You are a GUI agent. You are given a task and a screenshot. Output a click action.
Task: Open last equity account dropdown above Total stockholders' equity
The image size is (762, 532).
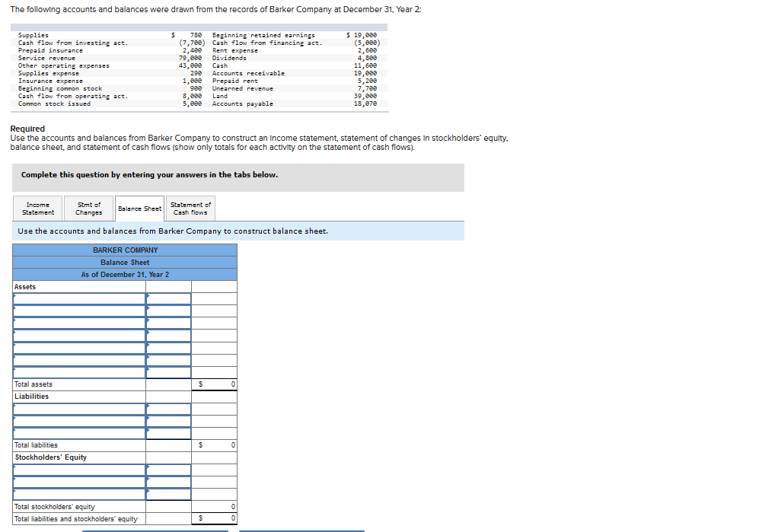point(79,494)
